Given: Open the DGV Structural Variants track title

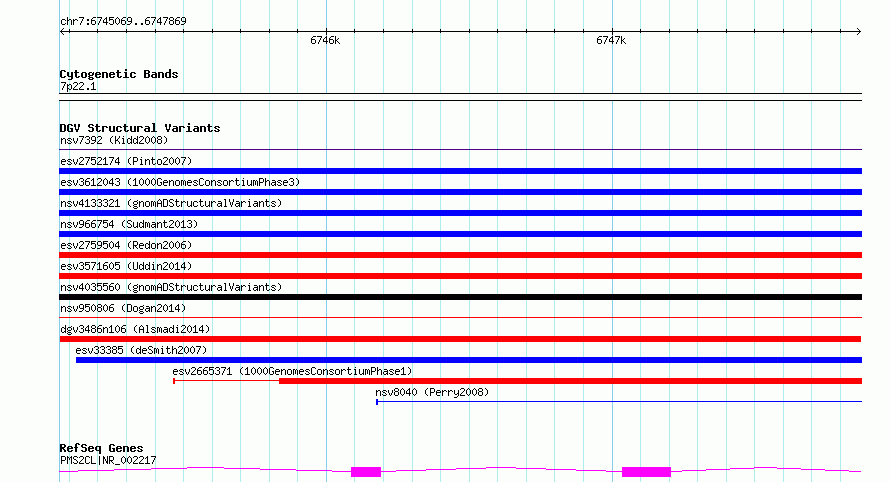Looking at the screenshot, I should click(x=140, y=128).
